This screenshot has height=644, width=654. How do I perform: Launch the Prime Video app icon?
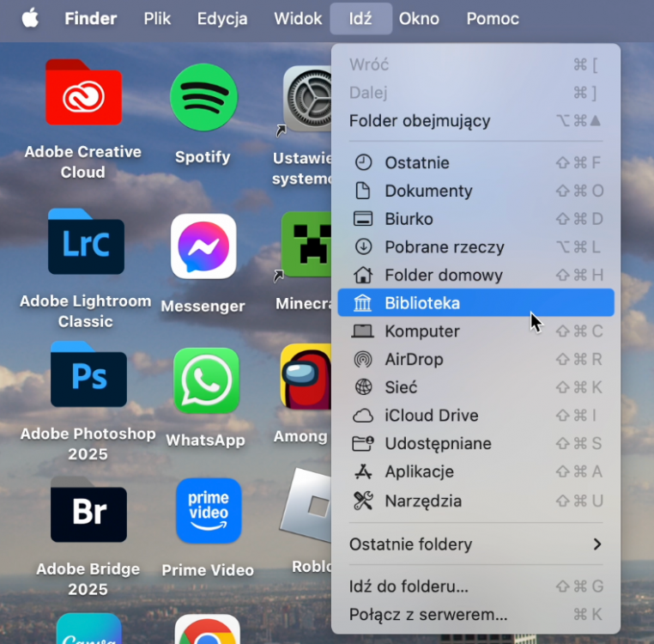(208, 511)
